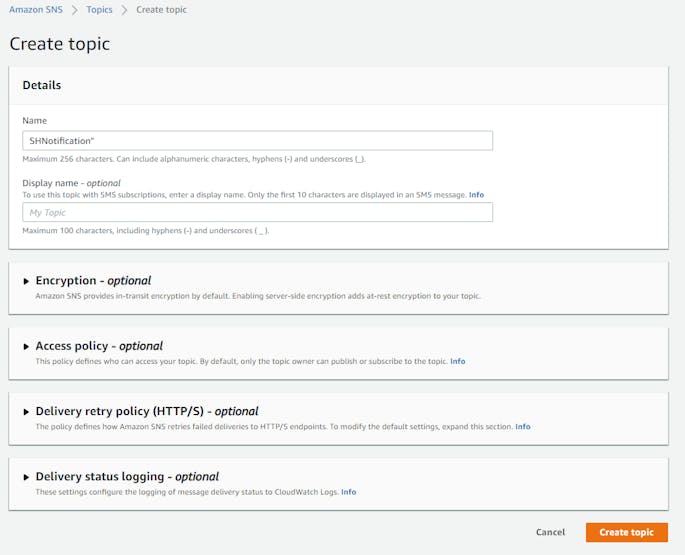
Task: Click the Encryption - optional heading
Action: [x=93, y=281]
